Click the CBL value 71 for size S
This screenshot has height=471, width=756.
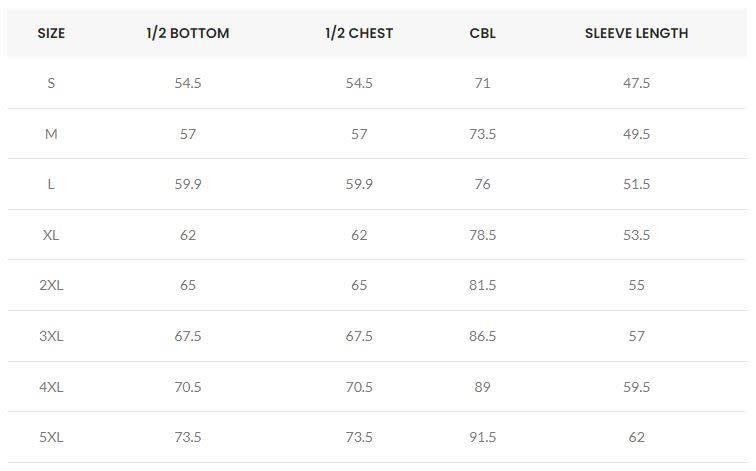tap(482, 83)
